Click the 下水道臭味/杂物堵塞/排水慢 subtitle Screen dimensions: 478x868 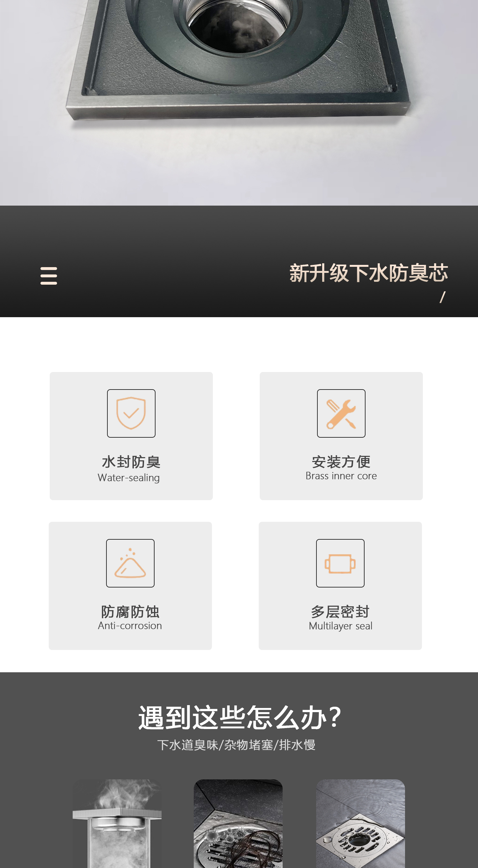[x=236, y=745]
